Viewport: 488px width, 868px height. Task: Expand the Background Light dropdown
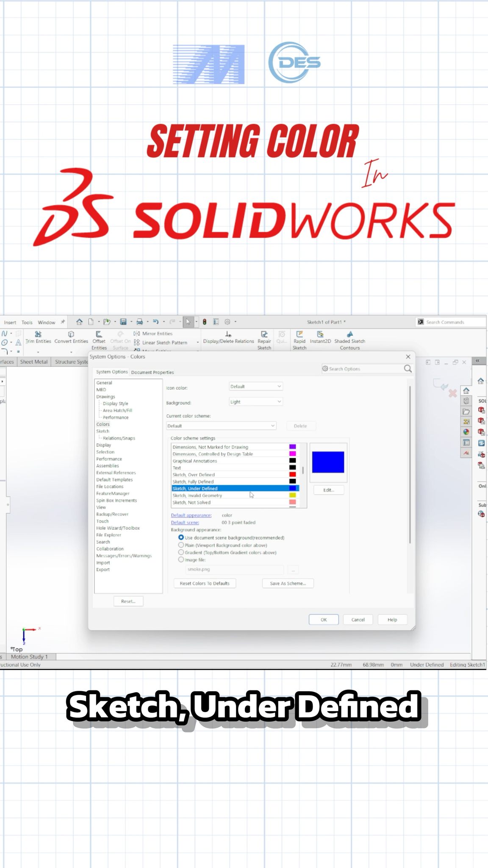[x=255, y=402]
